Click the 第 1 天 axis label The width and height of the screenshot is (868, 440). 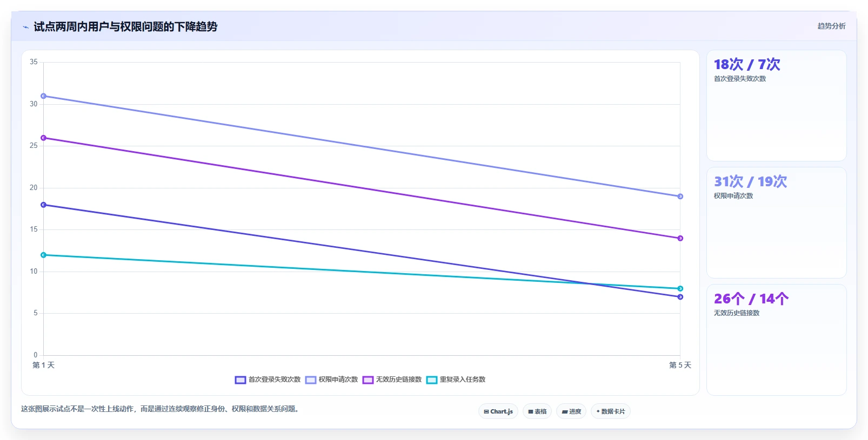pyautogui.click(x=44, y=365)
